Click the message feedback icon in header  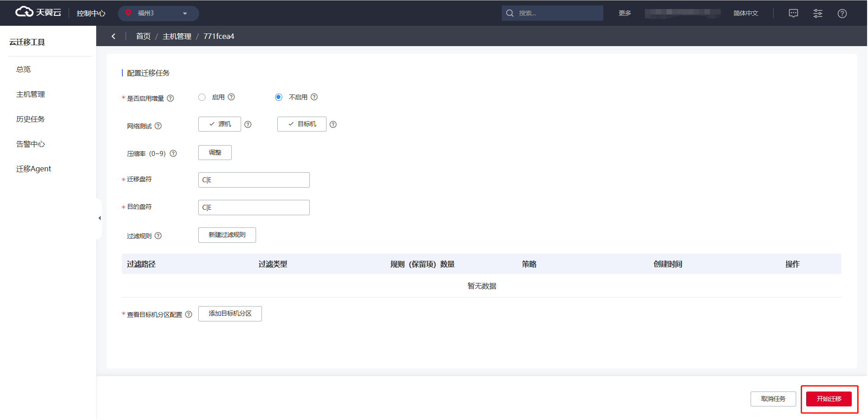click(x=793, y=13)
